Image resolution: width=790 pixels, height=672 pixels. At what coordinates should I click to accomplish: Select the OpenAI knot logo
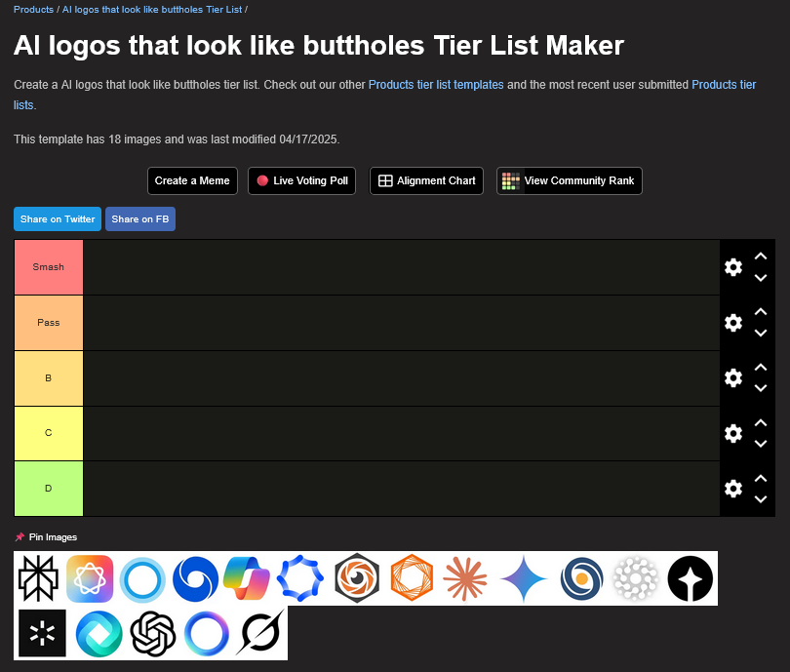[x=151, y=633]
